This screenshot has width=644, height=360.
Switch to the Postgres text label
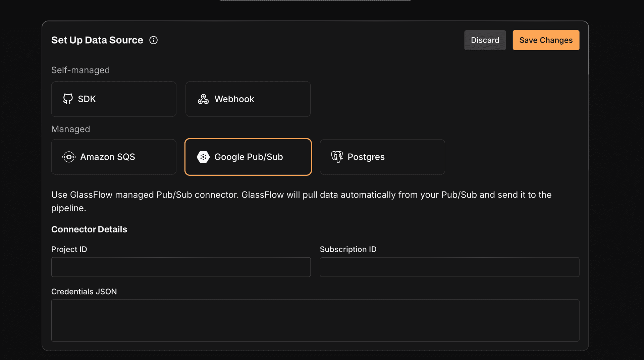[366, 157]
